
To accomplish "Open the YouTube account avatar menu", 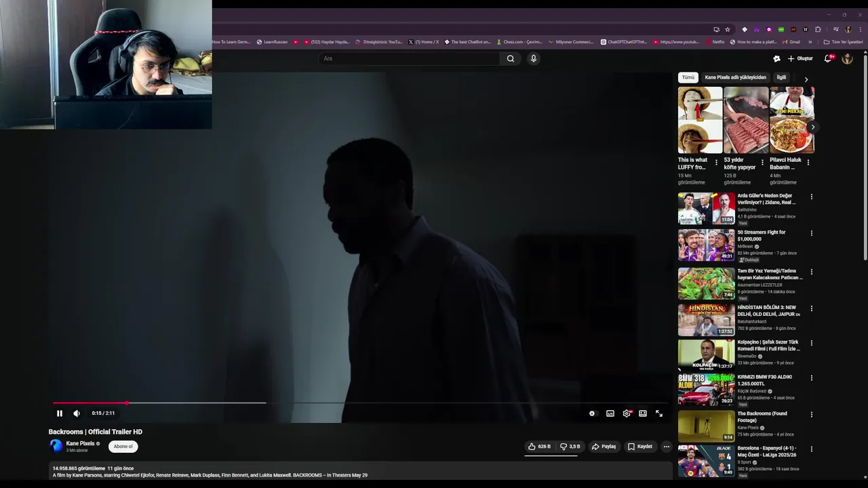I will coord(847,59).
